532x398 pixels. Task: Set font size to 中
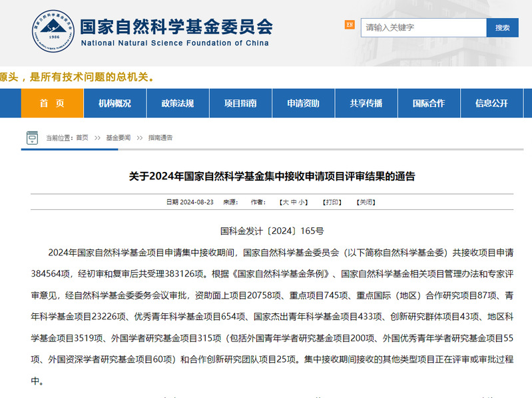(294, 202)
